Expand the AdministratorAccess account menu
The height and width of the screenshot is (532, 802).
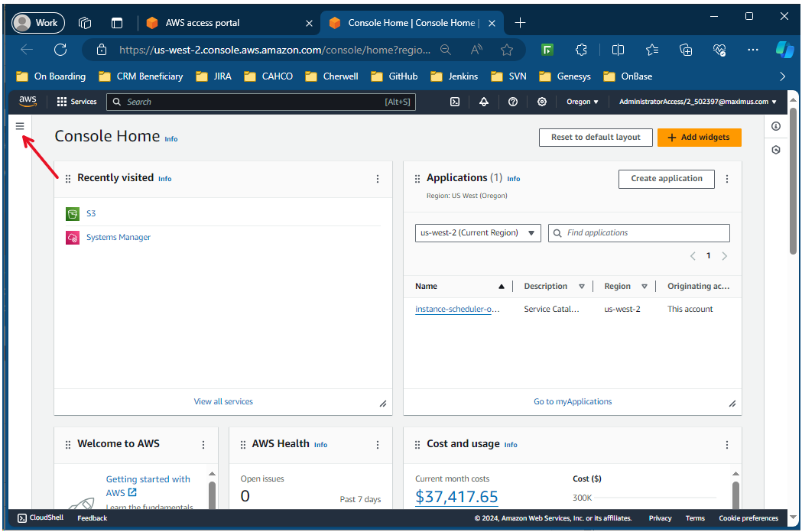pos(698,102)
